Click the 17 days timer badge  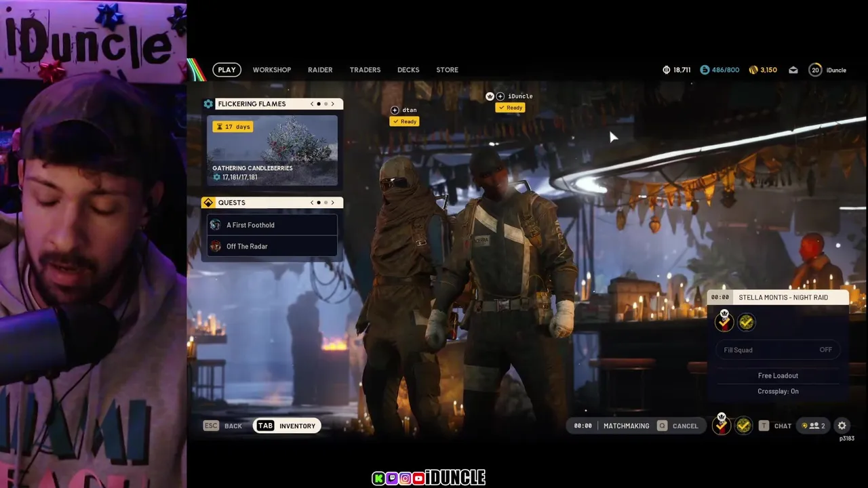pyautogui.click(x=233, y=127)
